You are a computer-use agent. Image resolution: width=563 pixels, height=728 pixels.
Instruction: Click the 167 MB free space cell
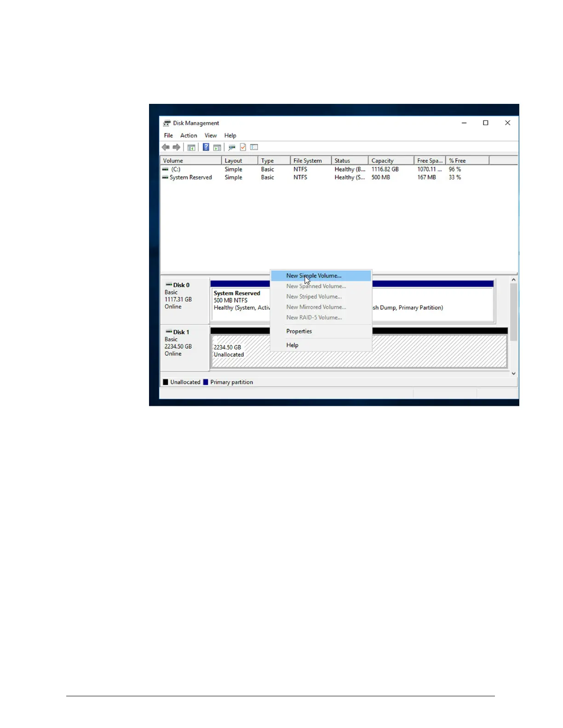(426, 177)
